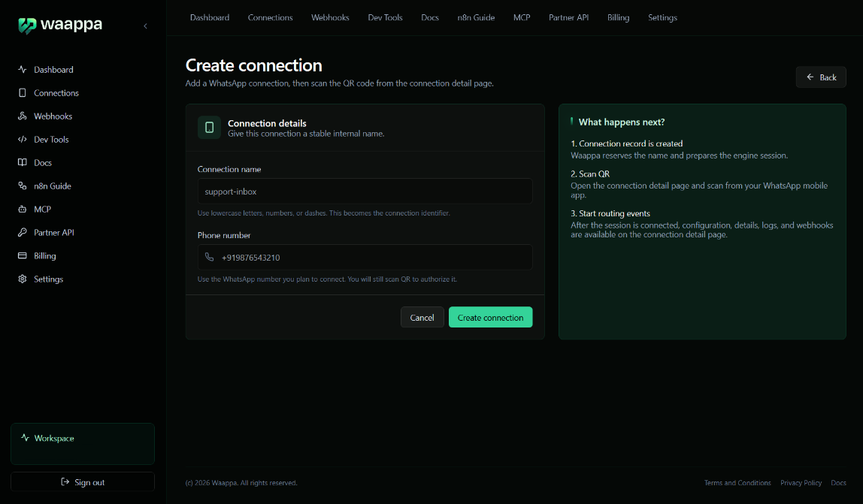Click the 'Connection details' card title
The width and height of the screenshot is (863, 504).
click(267, 123)
